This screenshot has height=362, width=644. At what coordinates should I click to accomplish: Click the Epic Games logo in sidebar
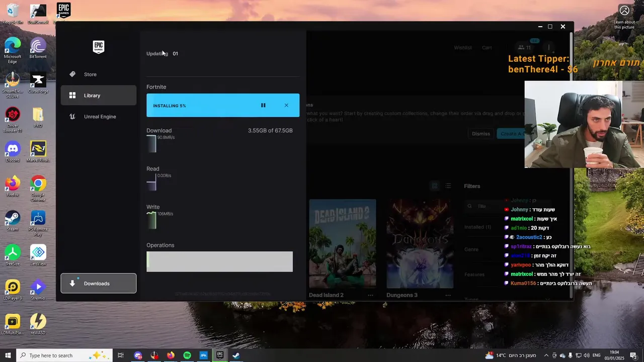click(x=99, y=47)
